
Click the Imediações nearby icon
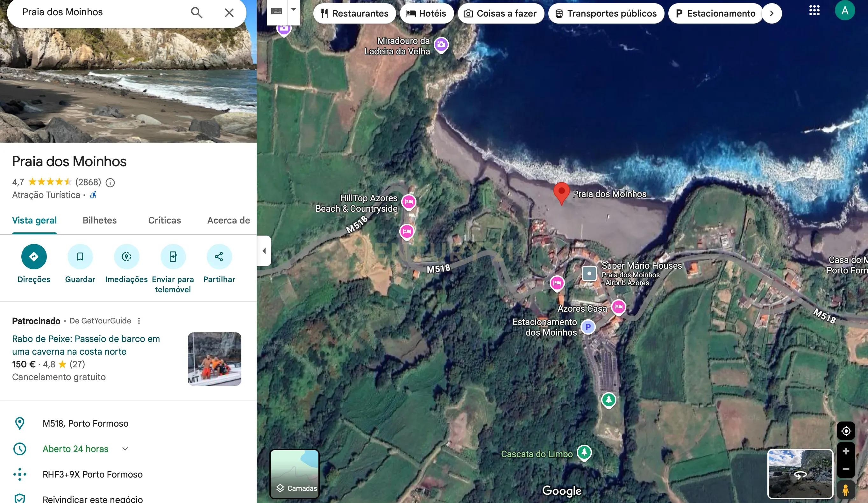click(126, 257)
